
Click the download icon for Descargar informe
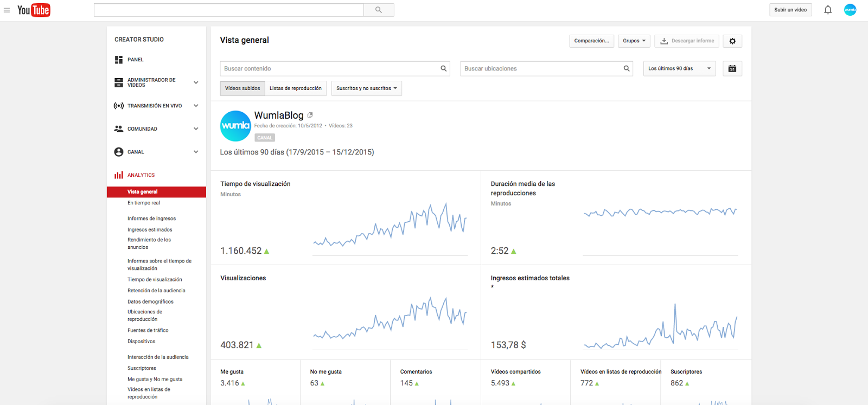click(664, 41)
